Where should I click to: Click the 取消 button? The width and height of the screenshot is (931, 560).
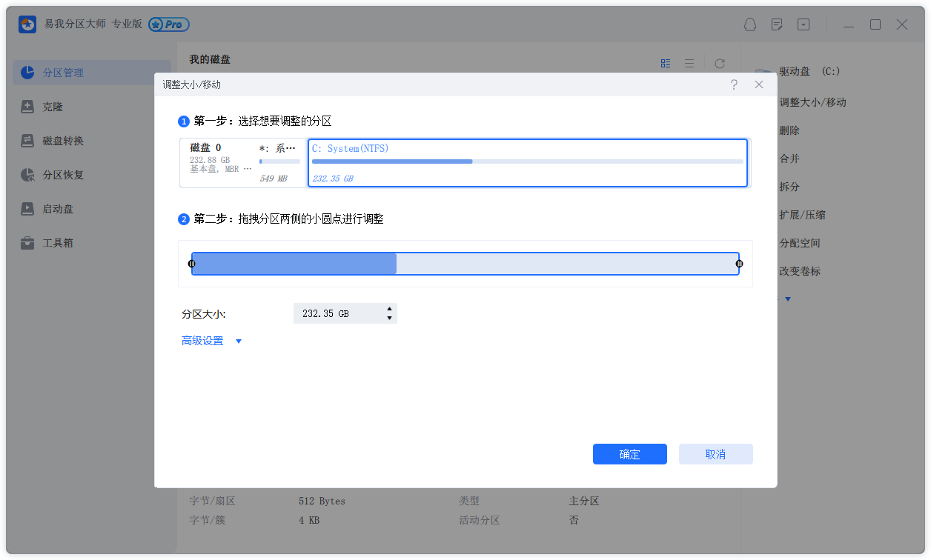[715, 454]
